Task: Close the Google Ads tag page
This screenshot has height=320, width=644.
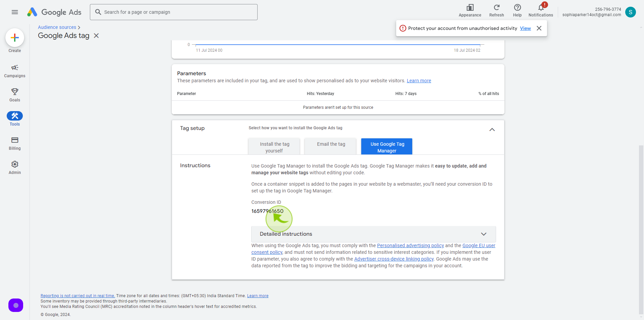Action: (96, 36)
